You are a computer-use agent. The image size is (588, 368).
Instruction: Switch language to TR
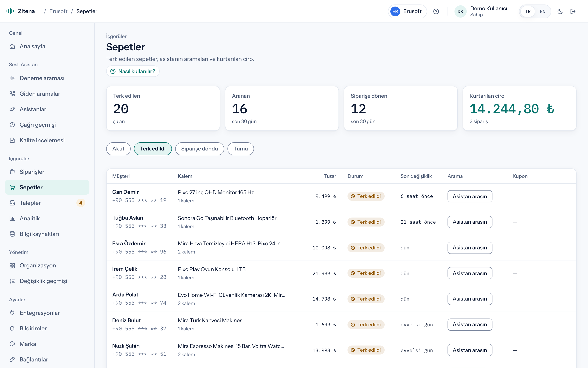pos(528,11)
